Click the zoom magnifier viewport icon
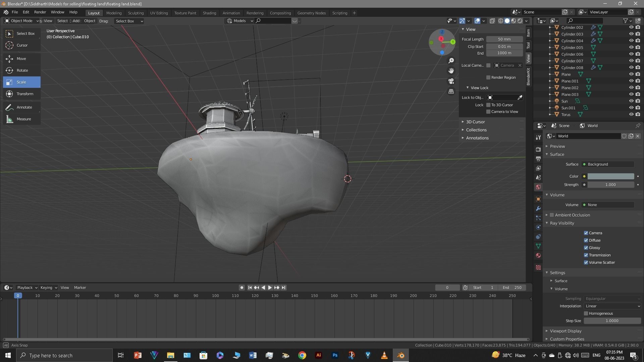The image size is (644, 362). [451, 61]
